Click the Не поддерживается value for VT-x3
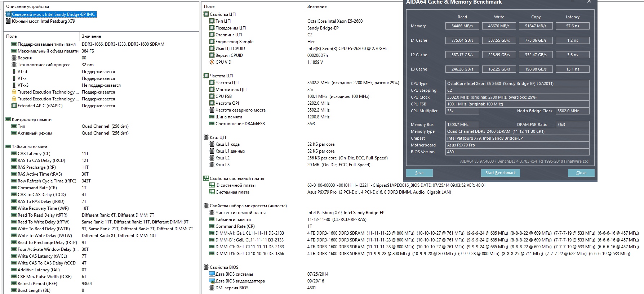This screenshot has height=294, width=644. click(x=101, y=85)
